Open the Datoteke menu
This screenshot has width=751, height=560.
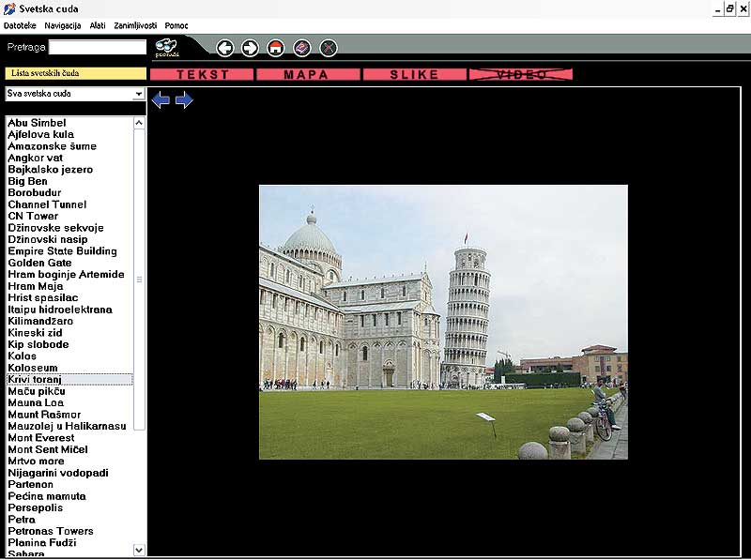coord(20,26)
